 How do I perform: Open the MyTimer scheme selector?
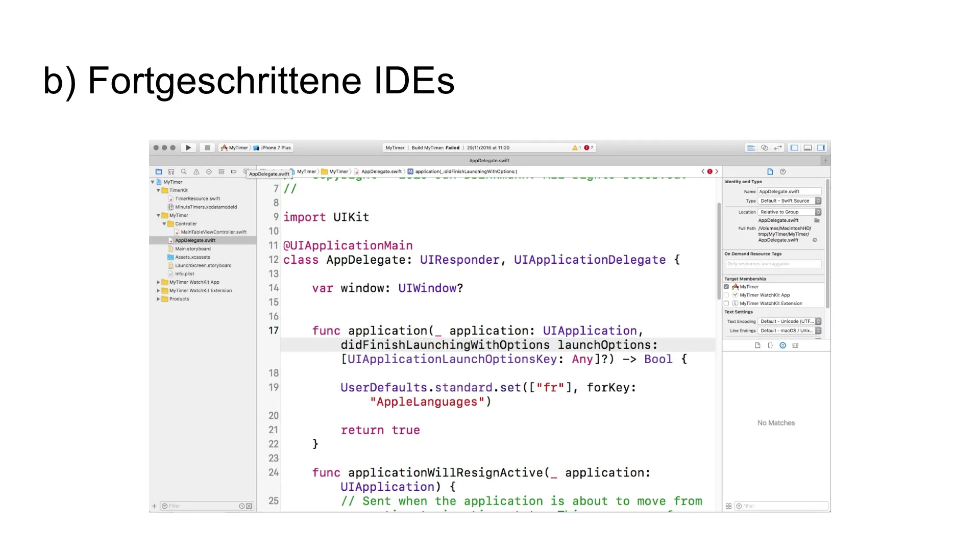coord(234,147)
